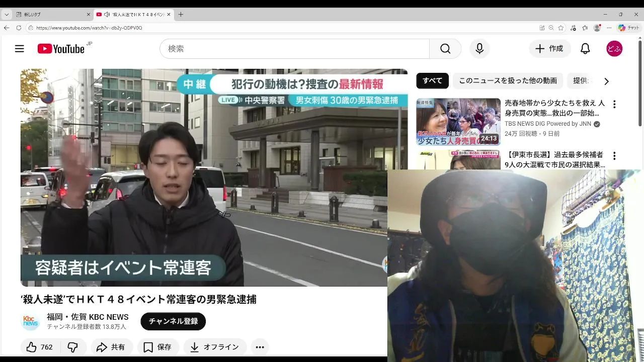Open a new browser tab with plus
The image size is (644, 362).
(181, 15)
